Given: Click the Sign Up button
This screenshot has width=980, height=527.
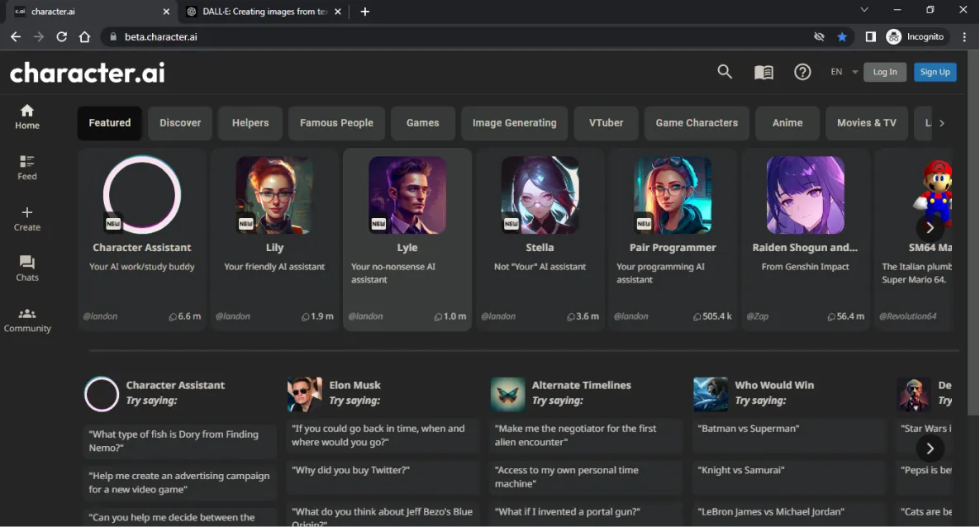Looking at the screenshot, I should pos(935,72).
